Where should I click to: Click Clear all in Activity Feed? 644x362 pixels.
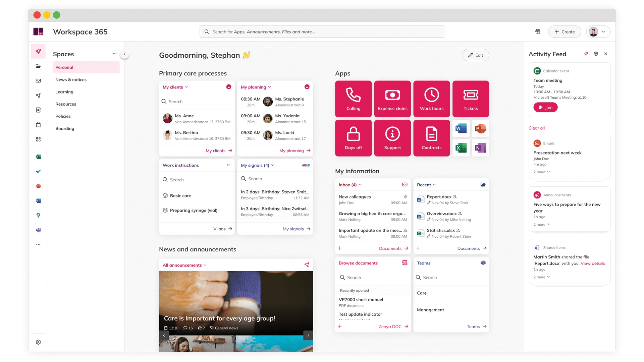(x=537, y=128)
